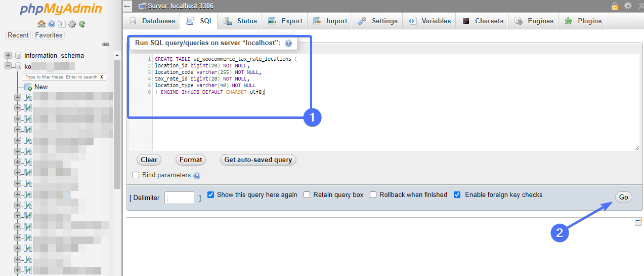Open phpMyAdmin documentation question-mark icon
The image size is (644, 276).
[x=52, y=24]
